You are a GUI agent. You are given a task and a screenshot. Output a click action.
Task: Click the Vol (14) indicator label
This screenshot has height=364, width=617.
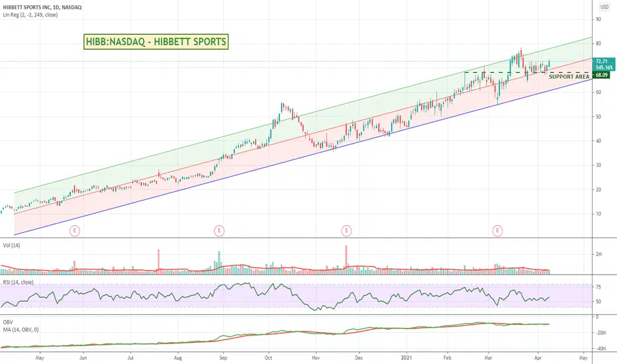[11, 246]
